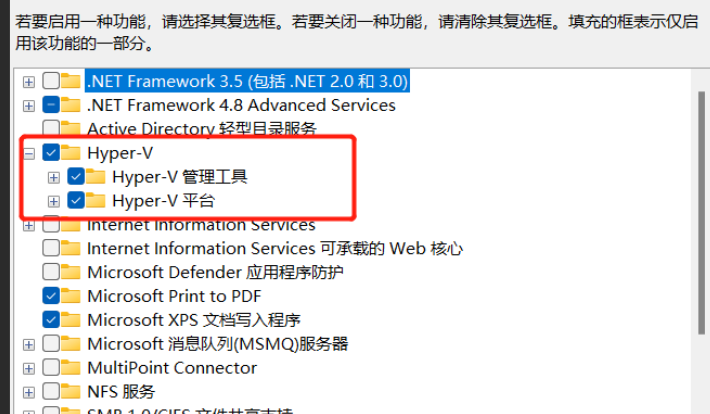Select the Hyper-V 管理工具 folder icon

tap(96, 176)
